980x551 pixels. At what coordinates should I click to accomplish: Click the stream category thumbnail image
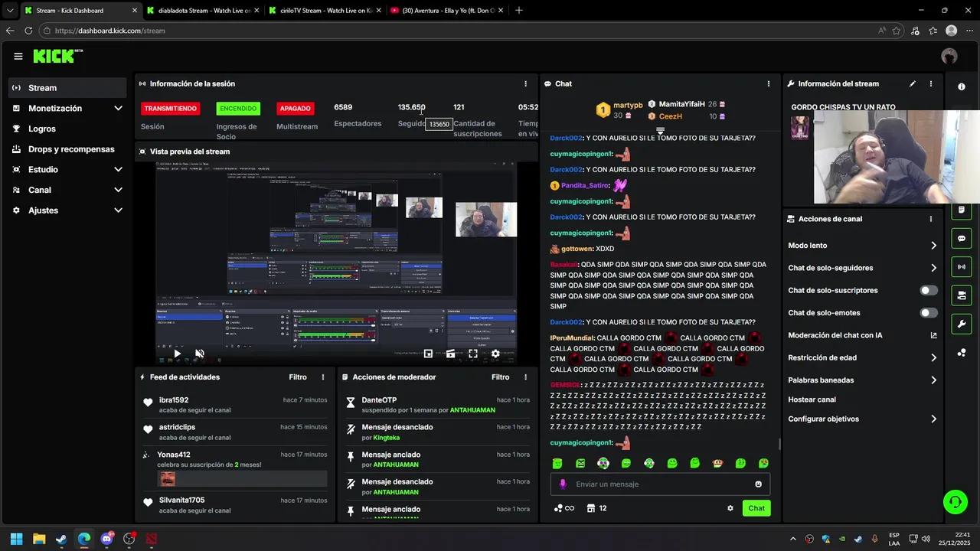pos(800,128)
